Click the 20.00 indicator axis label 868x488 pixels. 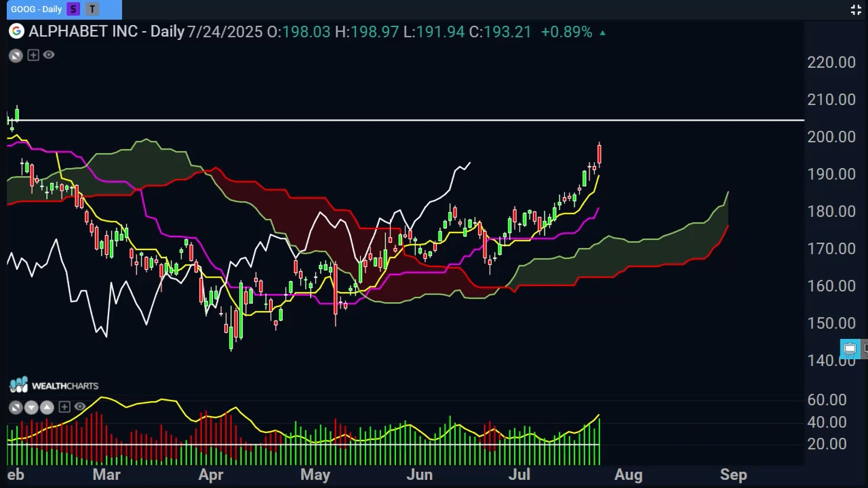(x=827, y=444)
